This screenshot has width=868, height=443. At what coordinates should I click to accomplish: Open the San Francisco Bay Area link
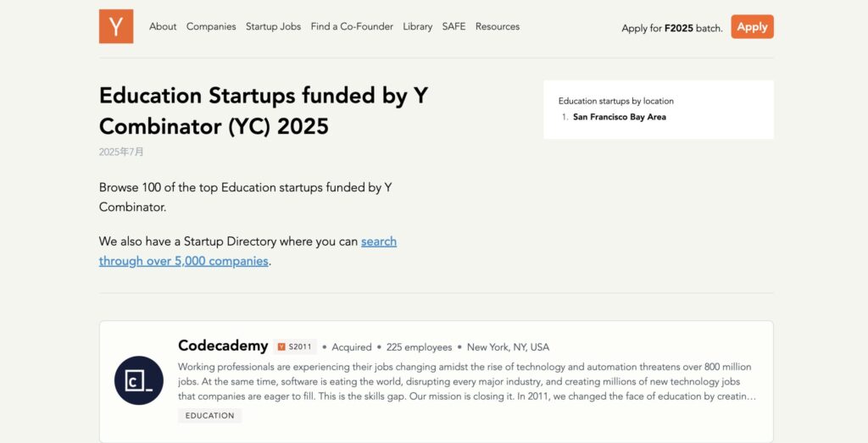pos(620,117)
